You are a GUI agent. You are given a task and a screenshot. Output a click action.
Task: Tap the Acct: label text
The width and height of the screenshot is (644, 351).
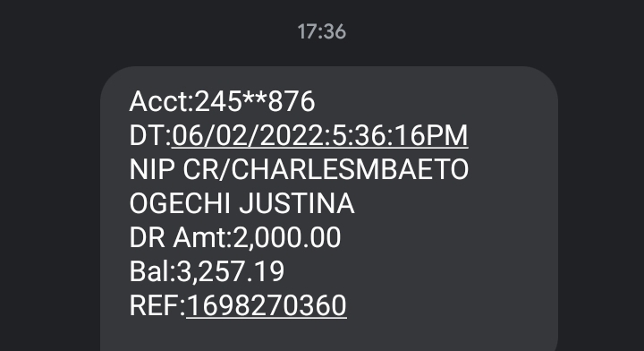[161, 101]
